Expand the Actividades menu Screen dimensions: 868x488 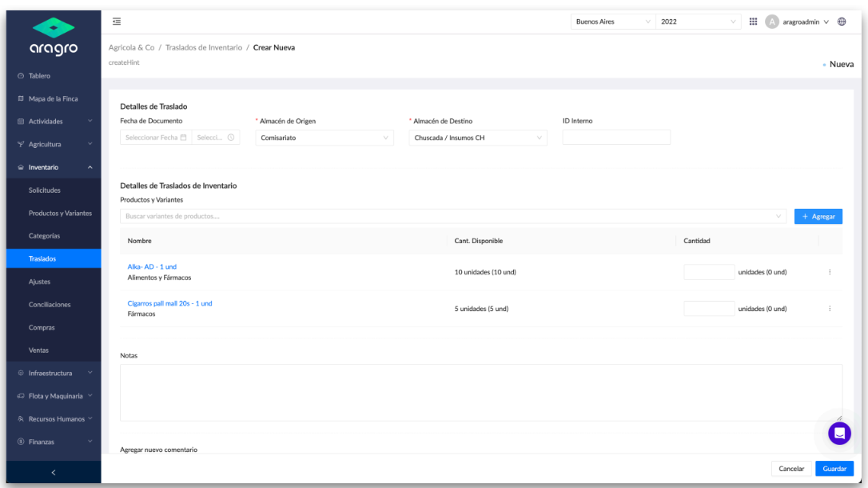click(x=54, y=122)
